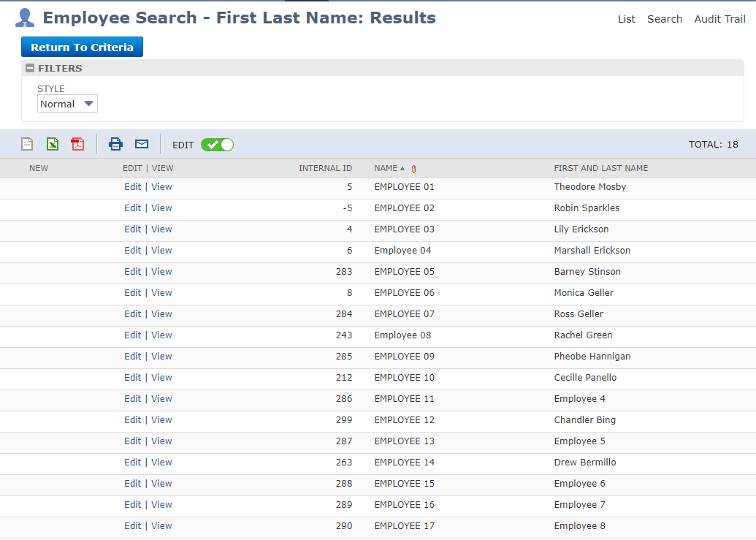The width and height of the screenshot is (756, 540).
Task: Click Return To Criteria button
Action: [x=82, y=47]
